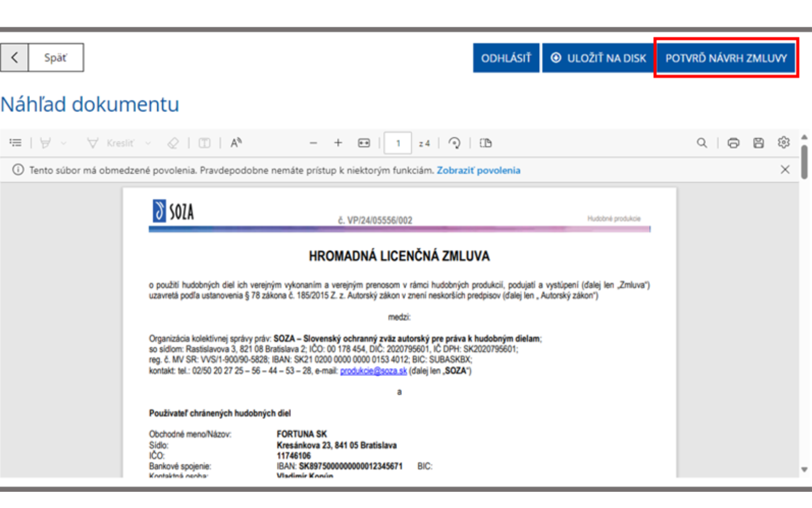Click the scrollbar up arrow

pos(804,137)
